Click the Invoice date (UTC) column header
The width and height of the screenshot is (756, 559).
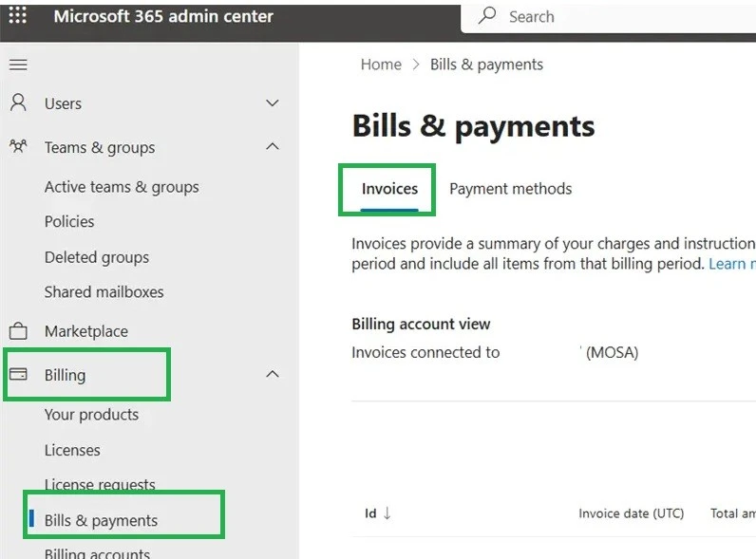tap(632, 513)
